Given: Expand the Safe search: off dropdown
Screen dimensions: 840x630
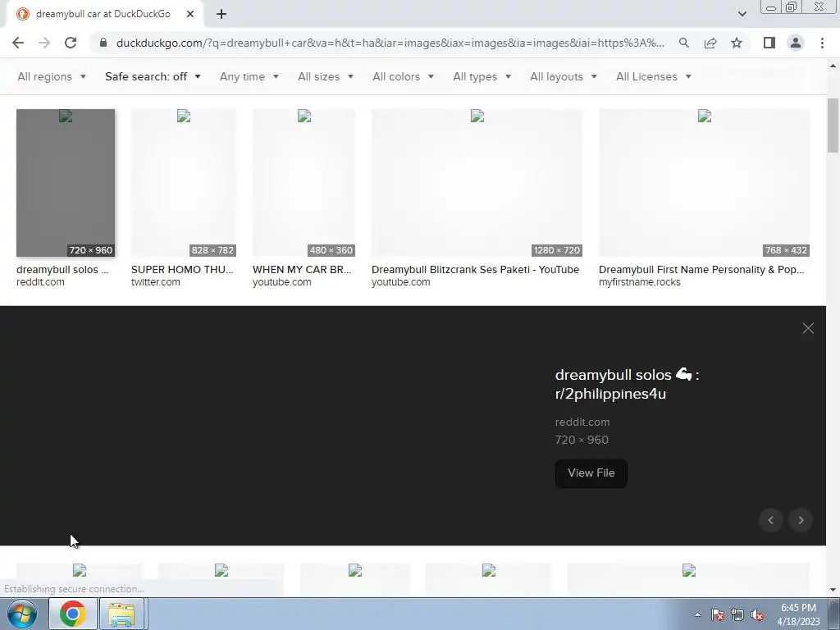Looking at the screenshot, I should click(153, 76).
